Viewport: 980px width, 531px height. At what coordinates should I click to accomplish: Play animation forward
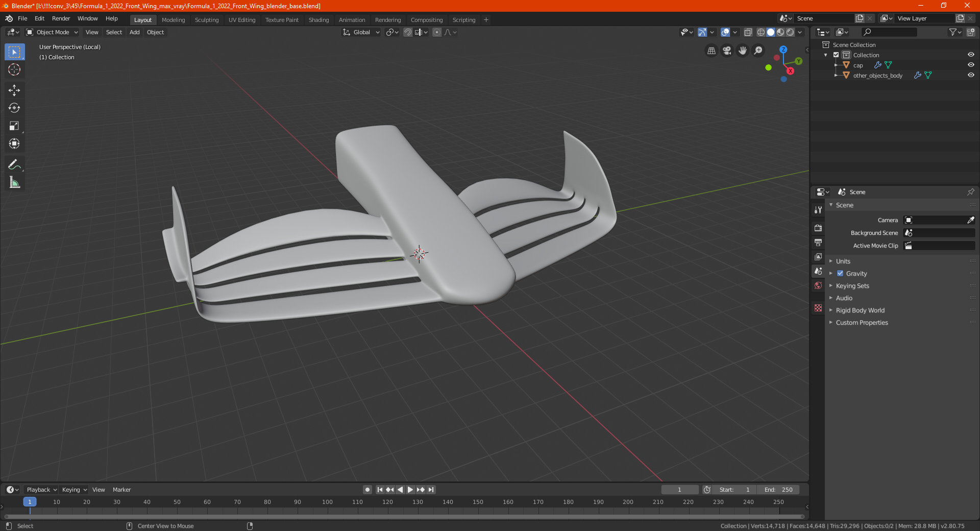(410, 490)
